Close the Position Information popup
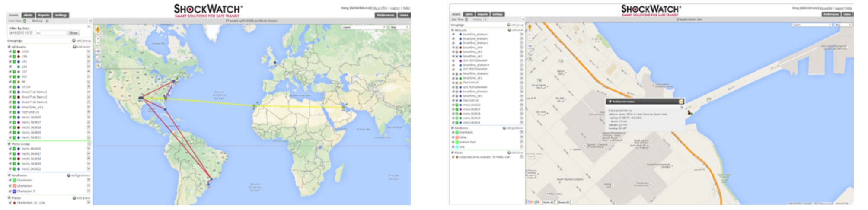This screenshot has height=210, width=868. [681, 102]
